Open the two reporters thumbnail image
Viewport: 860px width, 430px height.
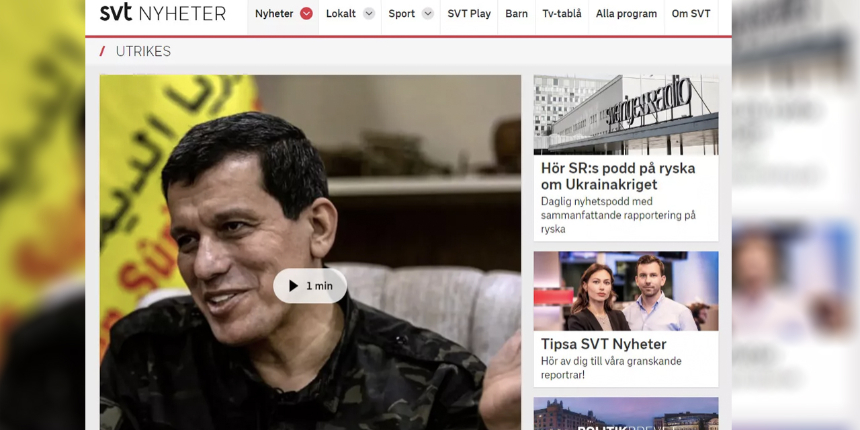(626, 291)
